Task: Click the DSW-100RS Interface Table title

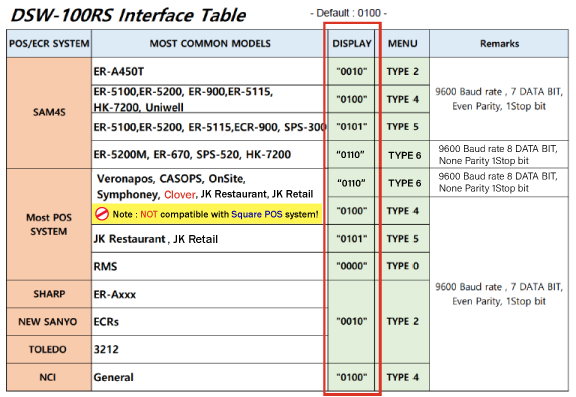Action: pos(128,15)
